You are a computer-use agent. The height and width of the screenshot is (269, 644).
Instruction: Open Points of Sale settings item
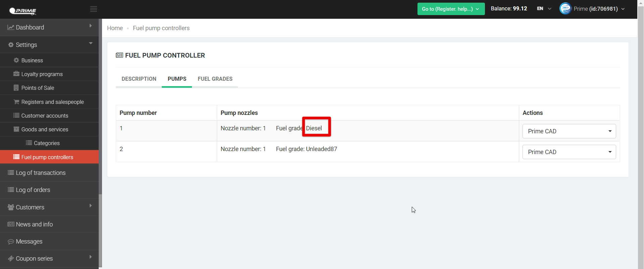(38, 88)
